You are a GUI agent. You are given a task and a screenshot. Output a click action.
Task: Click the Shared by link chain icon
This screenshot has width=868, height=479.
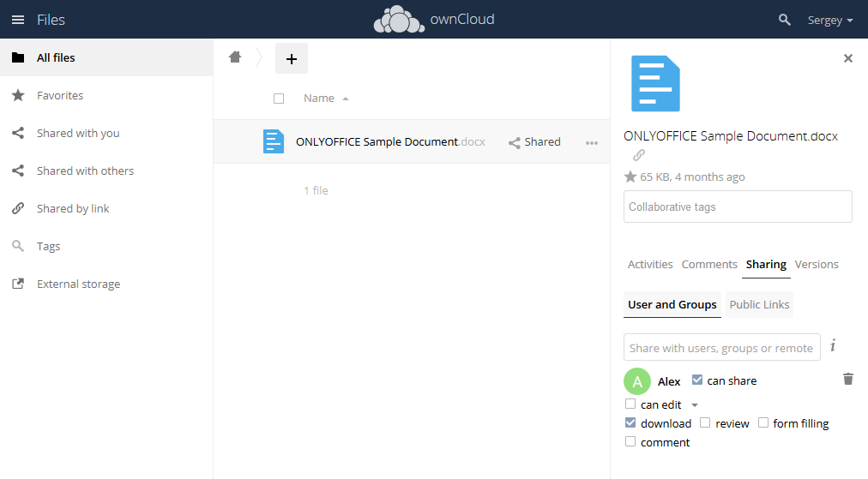[18, 208]
